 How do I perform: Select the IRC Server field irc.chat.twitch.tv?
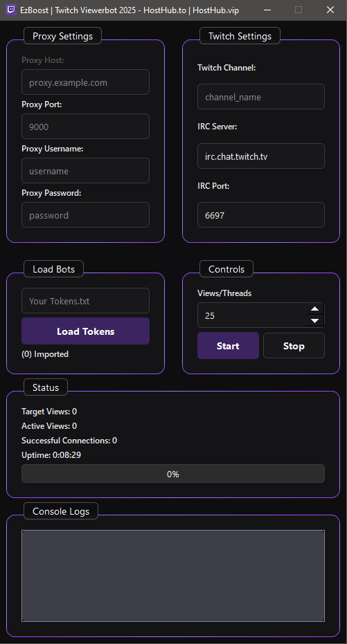click(261, 156)
